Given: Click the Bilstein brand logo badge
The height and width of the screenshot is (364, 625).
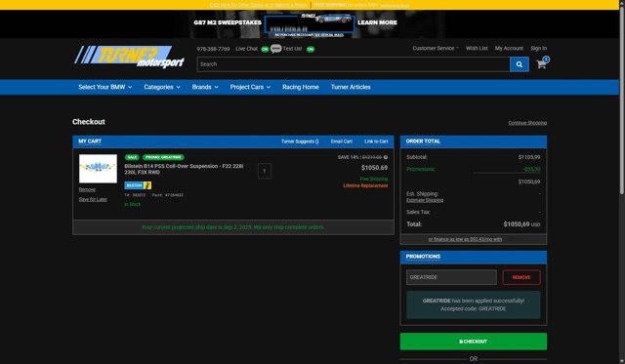Looking at the screenshot, I should [138, 185].
